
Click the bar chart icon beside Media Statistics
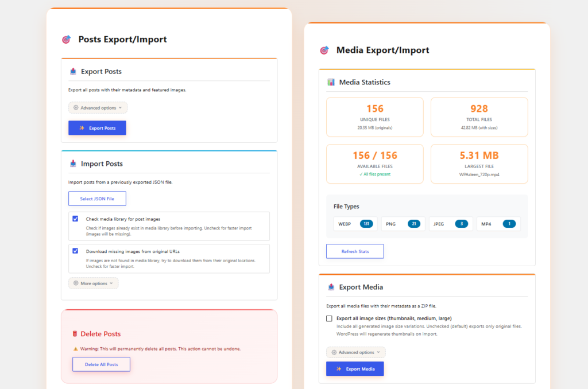coord(331,82)
